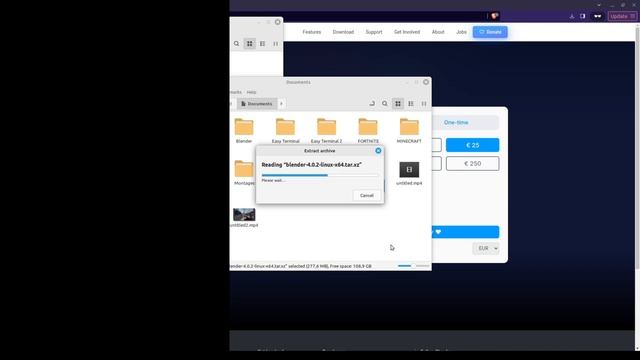Select compact view in the rear file window

276,44
